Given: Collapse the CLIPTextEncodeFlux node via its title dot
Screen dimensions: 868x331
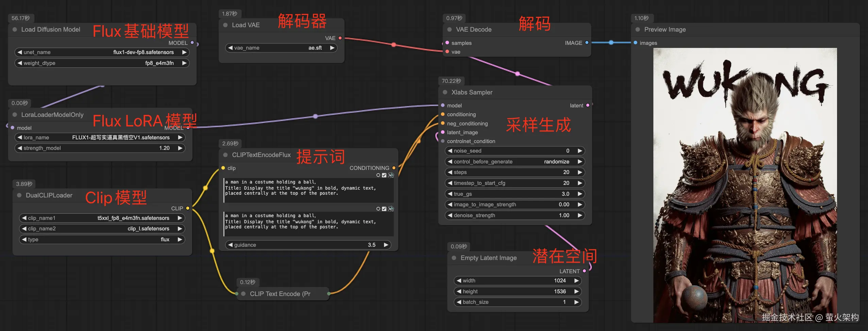Looking at the screenshot, I should pyautogui.click(x=225, y=155).
